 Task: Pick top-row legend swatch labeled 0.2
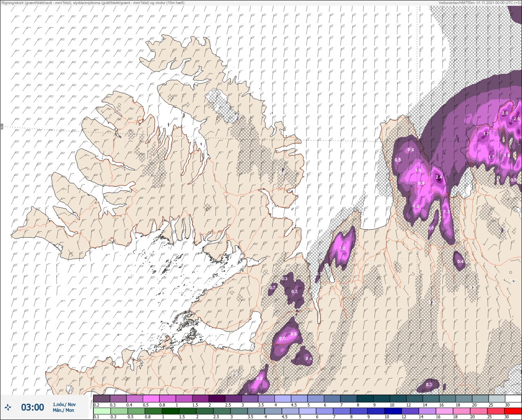click(x=102, y=398)
